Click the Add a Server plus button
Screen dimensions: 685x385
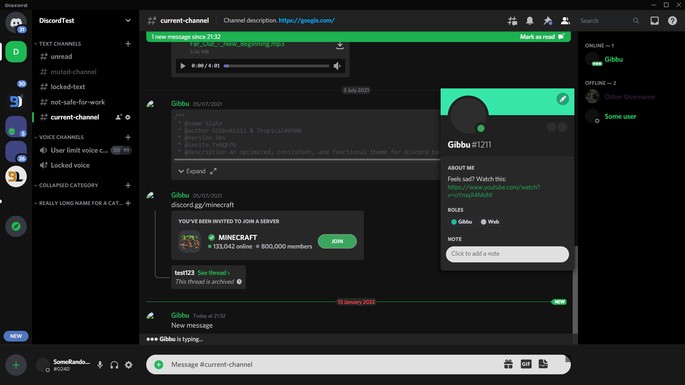click(x=16, y=365)
